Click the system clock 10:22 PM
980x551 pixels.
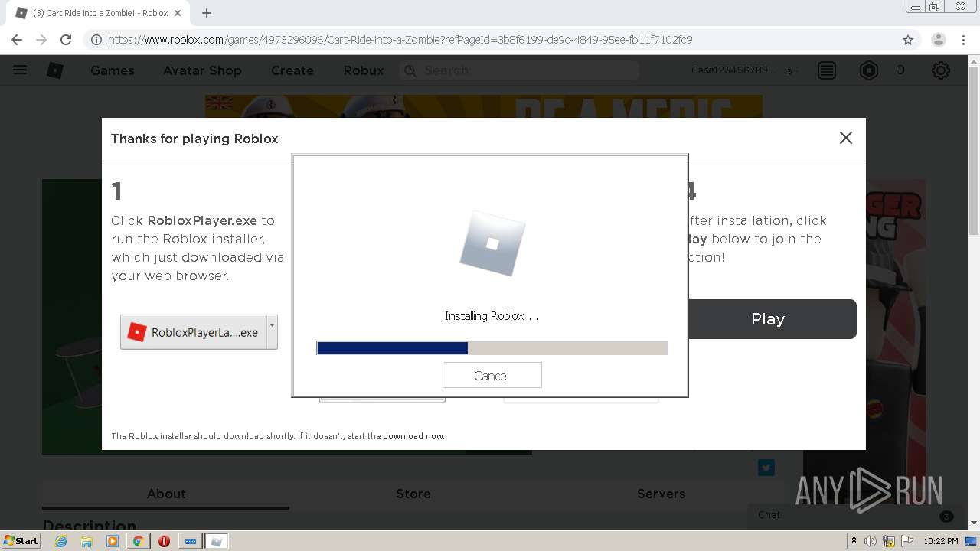(941, 541)
